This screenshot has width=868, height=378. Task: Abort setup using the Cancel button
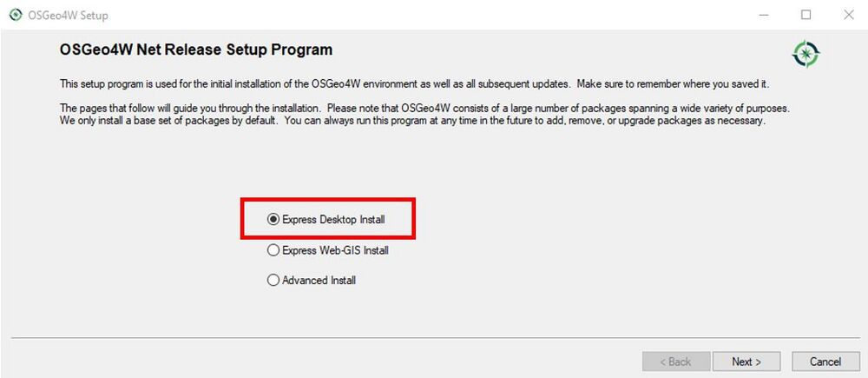pyautogui.click(x=825, y=361)
